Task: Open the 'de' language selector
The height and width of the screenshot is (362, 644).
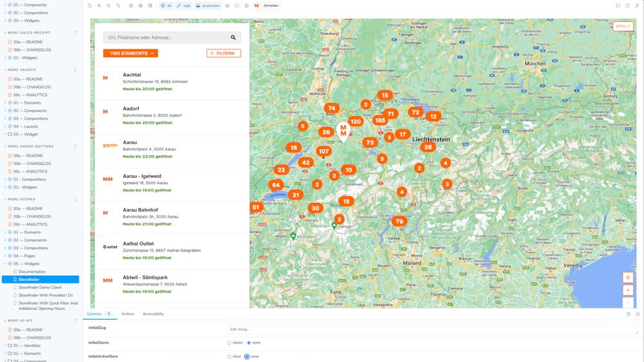Action: (x=166, y=6)
